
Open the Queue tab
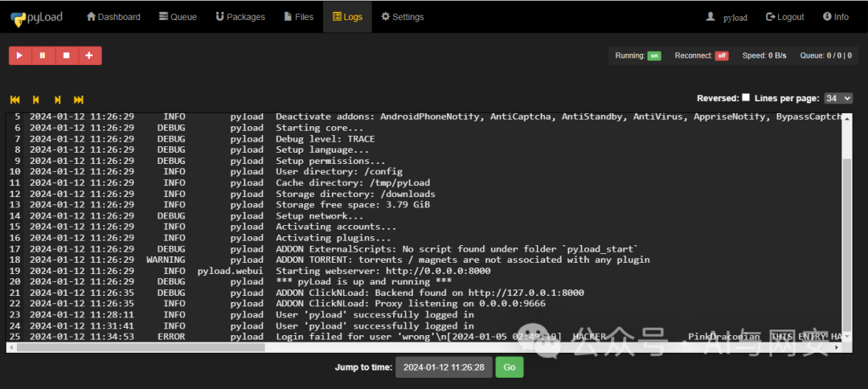click(178, 17)
